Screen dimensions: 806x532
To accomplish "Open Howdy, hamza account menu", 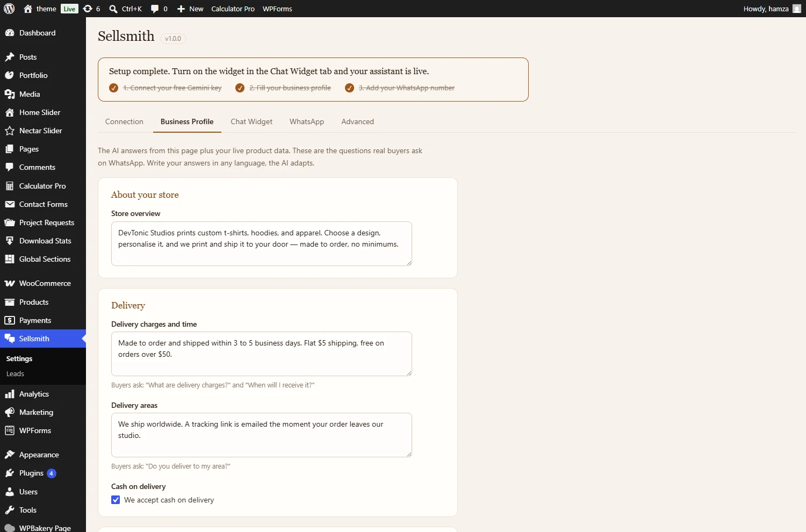I will (772, 9).
